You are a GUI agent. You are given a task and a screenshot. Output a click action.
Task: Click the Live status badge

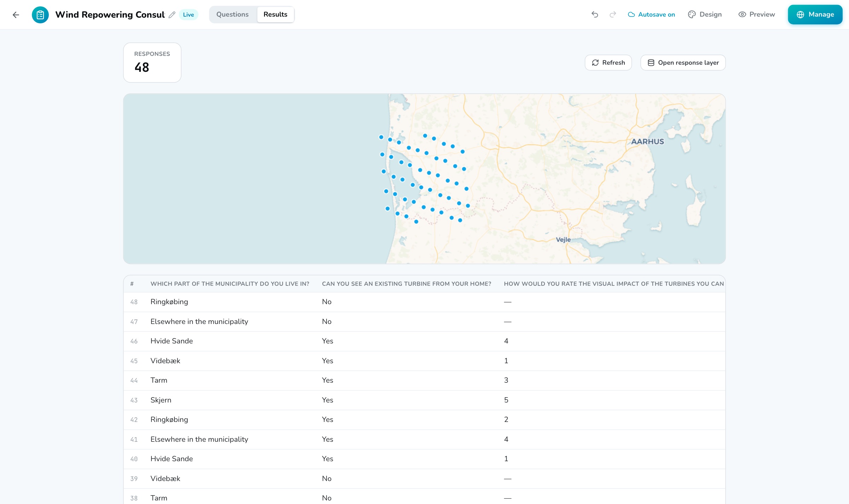point(188,15)
